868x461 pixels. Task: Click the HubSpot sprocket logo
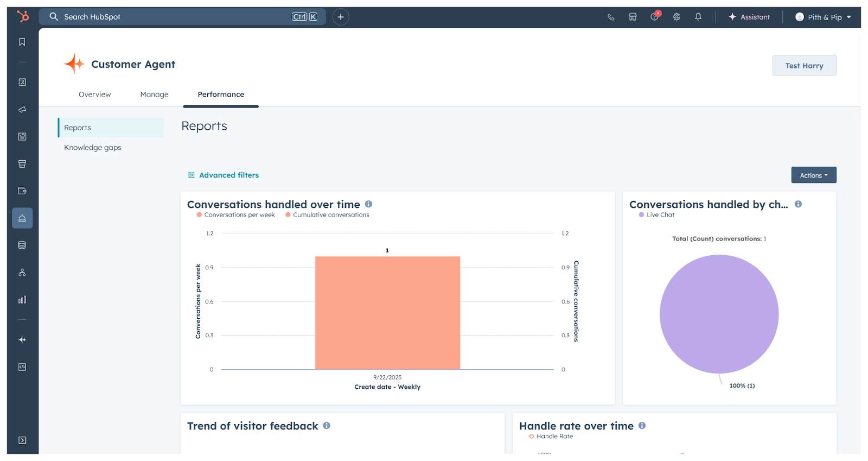coord(22,16)
